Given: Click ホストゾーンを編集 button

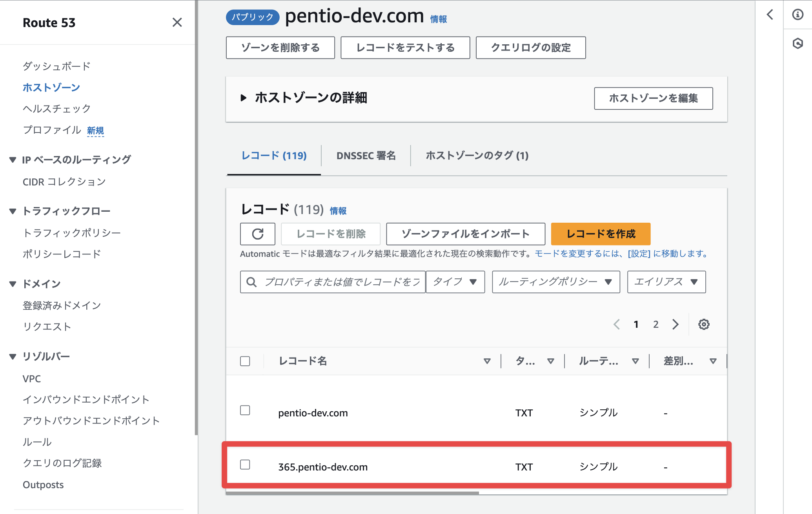Looking at the screenshot, I should click(x=653, y=98).
